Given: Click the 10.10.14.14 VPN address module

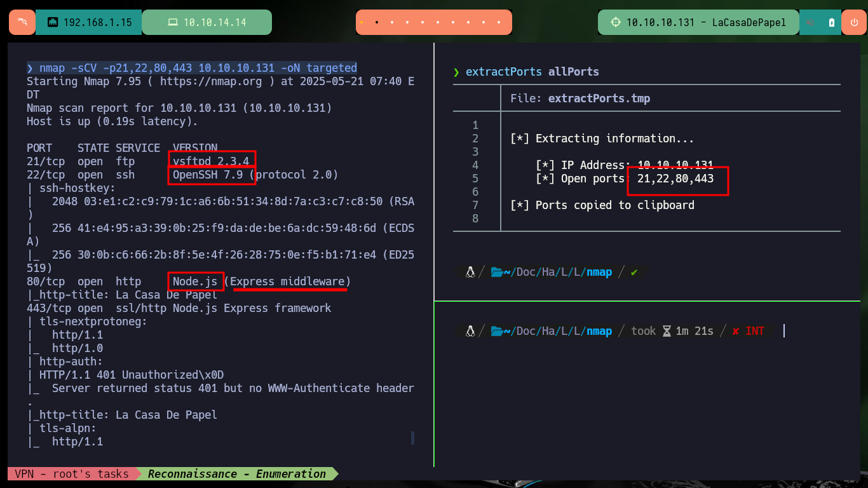Looking at the screenshot, I should click(x=207, y=22).
